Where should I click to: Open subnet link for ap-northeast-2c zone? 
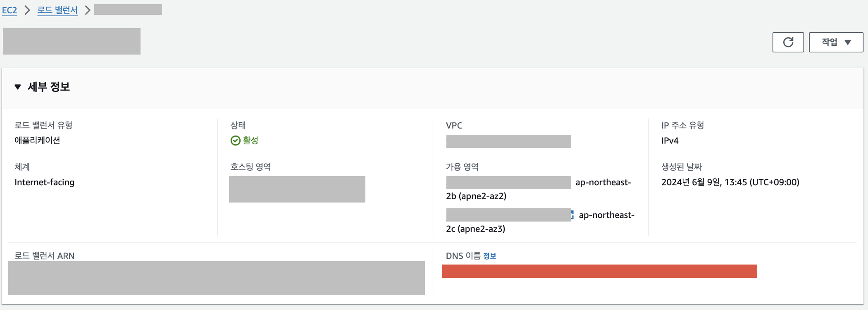point(509,215)
